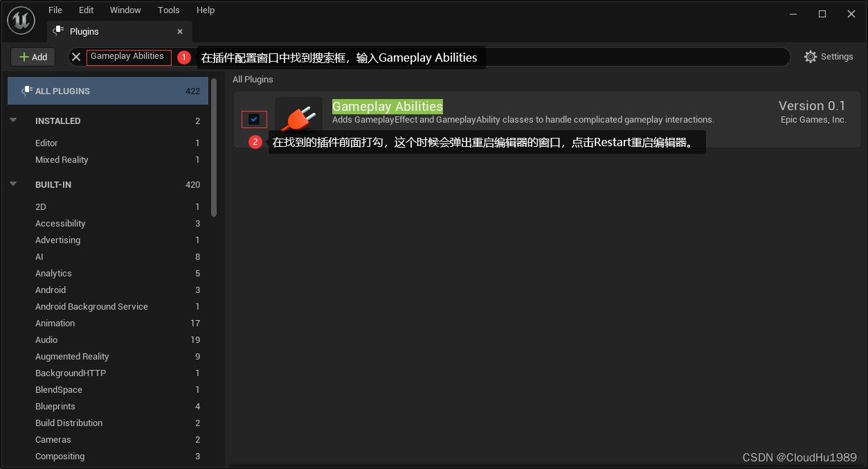Open the File menu
Screen dimensions: 868x469
pyautogui.click(x=55, y=10)
